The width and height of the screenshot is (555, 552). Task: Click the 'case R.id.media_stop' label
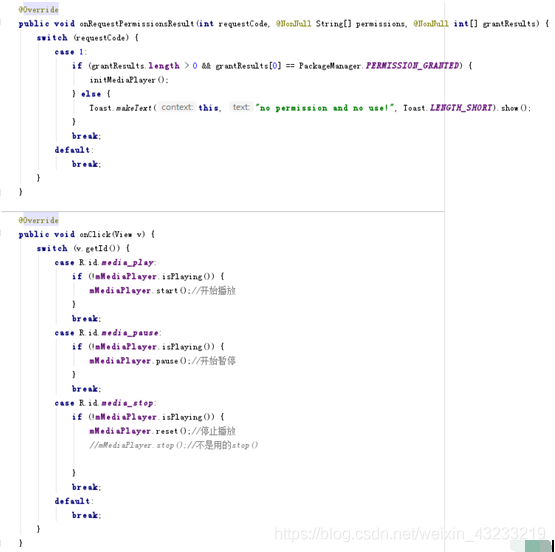coord(105,403)
